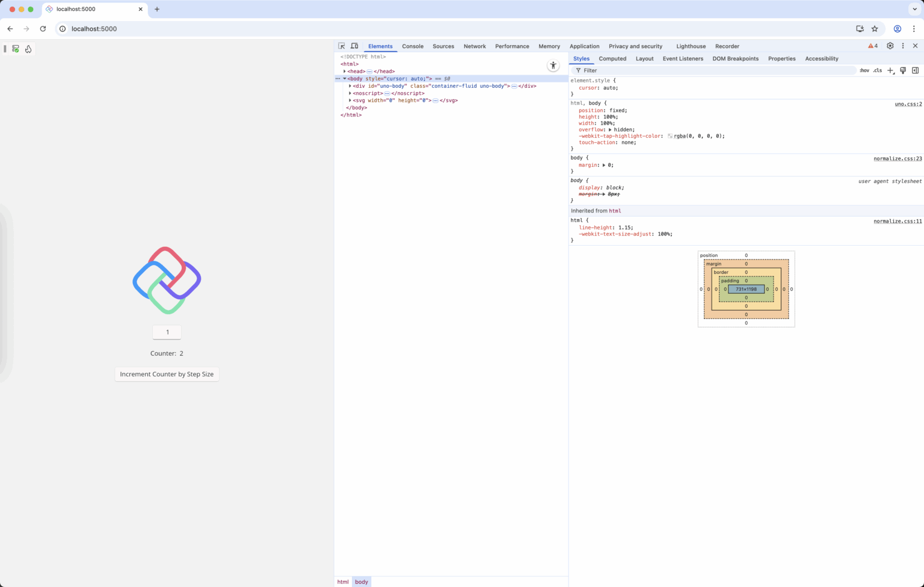Click Increment Counter by Step Size

pos(167,374)
